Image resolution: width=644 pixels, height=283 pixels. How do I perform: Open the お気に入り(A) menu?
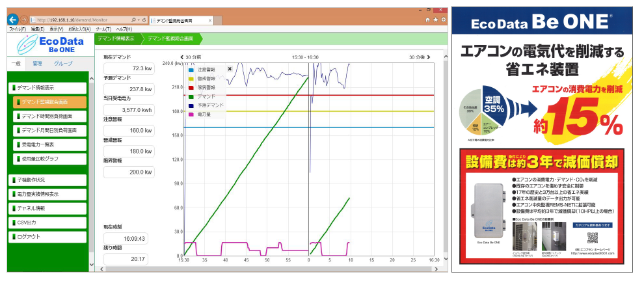(79, 29)
